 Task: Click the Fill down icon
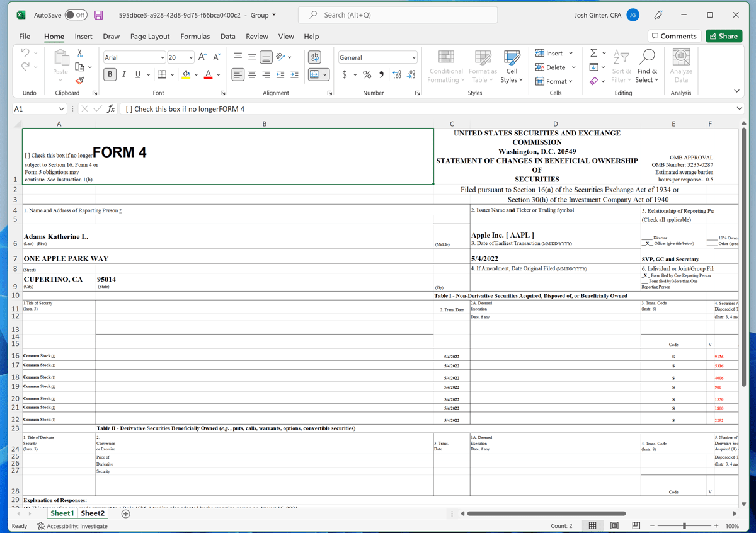[x=593, y=67]
